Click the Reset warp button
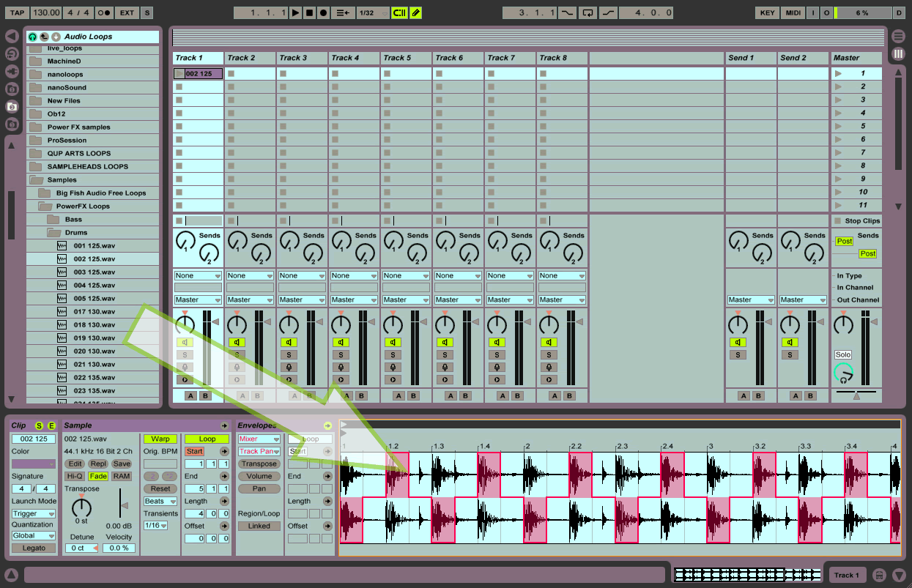The height and width of the screenshot is (588, 912). point(160,488)
